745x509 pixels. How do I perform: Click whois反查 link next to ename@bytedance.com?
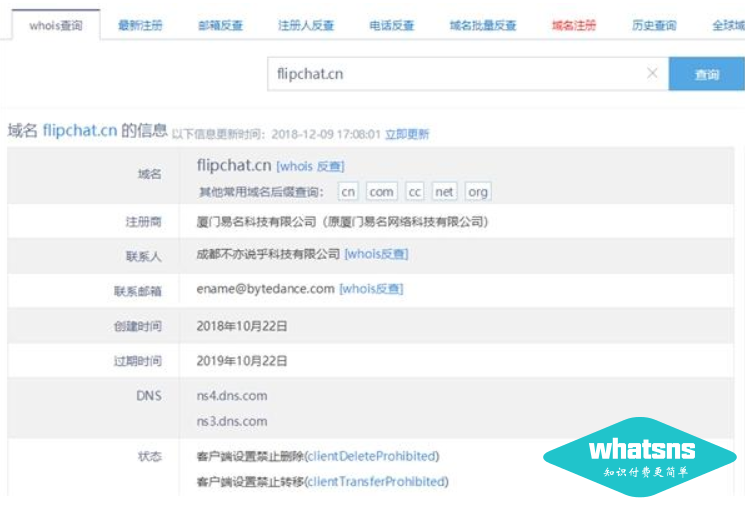tap(371, 288)
